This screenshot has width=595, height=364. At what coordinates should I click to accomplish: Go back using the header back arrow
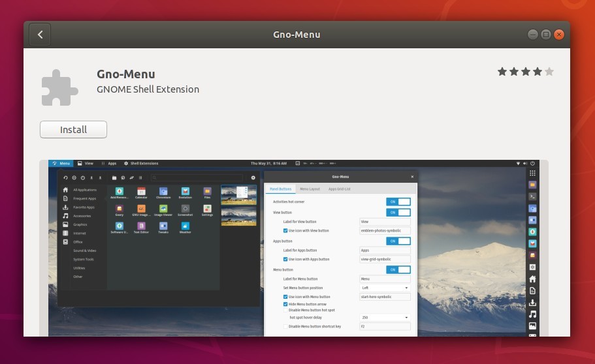40,35
